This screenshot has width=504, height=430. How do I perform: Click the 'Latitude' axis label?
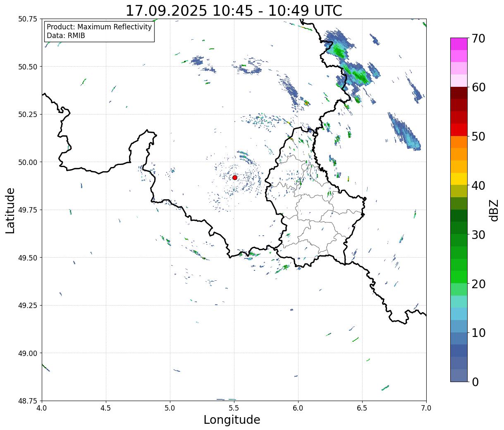point(10,210)
